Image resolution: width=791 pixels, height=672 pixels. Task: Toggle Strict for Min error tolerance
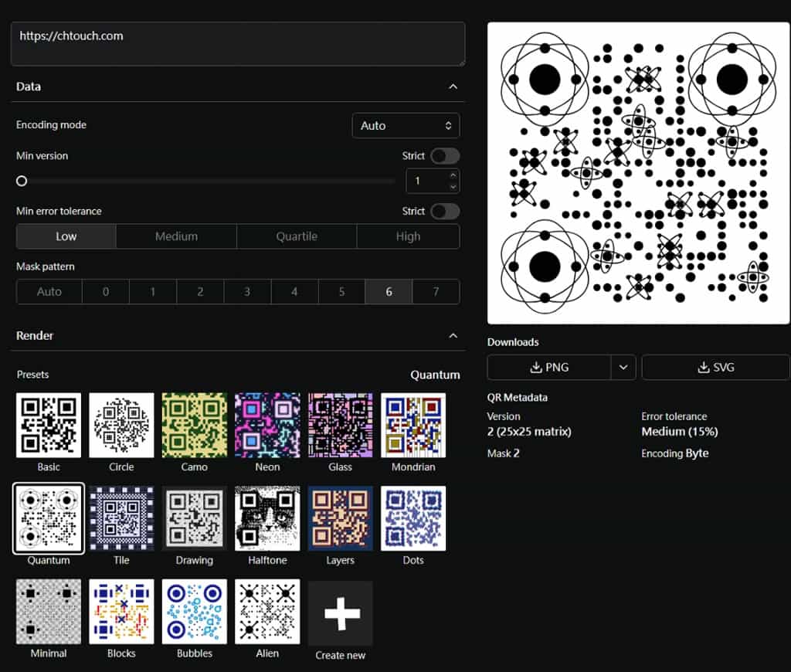pos(445,212)
